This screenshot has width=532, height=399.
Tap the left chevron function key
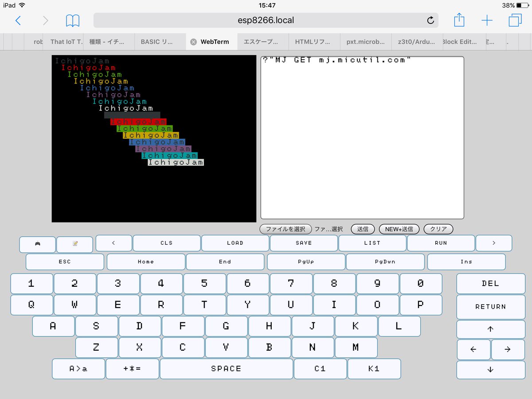click(113, 243)
